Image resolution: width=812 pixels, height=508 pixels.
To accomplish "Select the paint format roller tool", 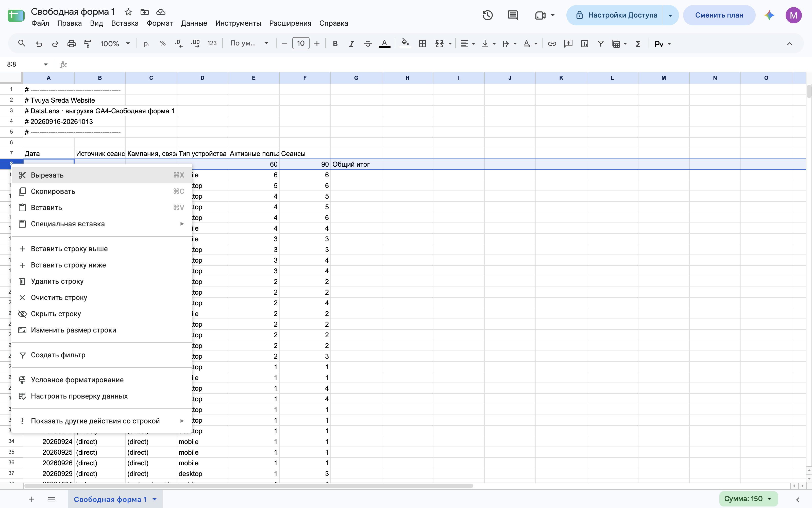I will pyautogui.click(x=88, y=44).
